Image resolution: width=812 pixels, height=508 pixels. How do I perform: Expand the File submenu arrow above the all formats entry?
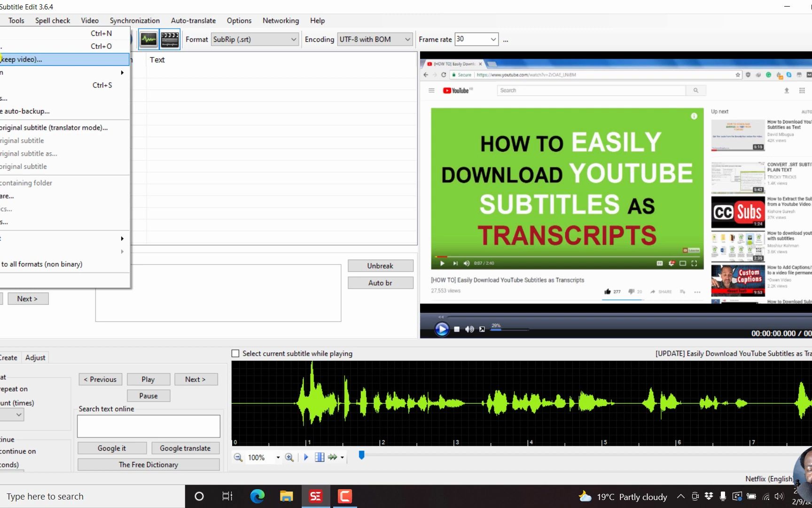[122, 251]
